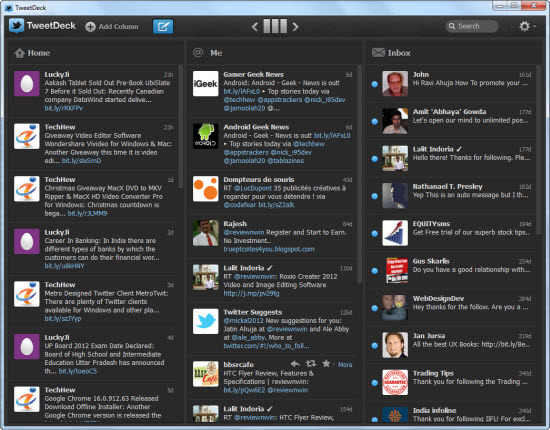Open Jan Jursa's profile picture
Viewport: 550px width, 430px height.
[395, 345]
